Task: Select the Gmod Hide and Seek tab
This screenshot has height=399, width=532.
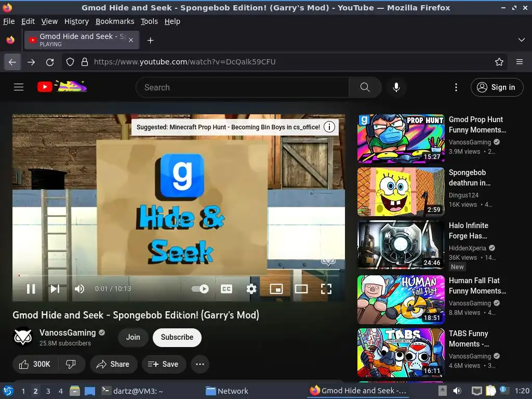Action: coord(82,40)
